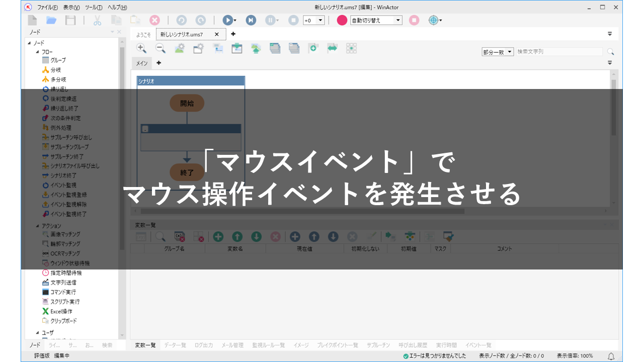The height and width of the screenshot is (362, 644).
Task: Click the zoom out magnifier icon
Action: click(160, 48)
